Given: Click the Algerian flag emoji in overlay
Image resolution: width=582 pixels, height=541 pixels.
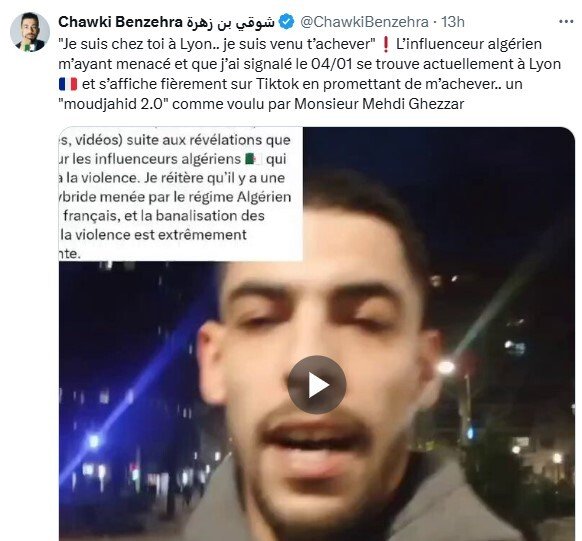Looking at the screenshot, I should (254, 159).
